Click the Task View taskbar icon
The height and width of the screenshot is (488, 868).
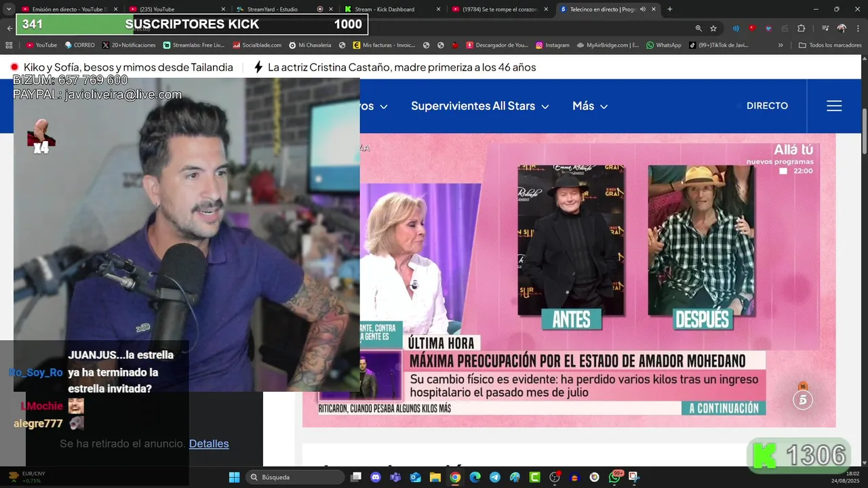356,477
